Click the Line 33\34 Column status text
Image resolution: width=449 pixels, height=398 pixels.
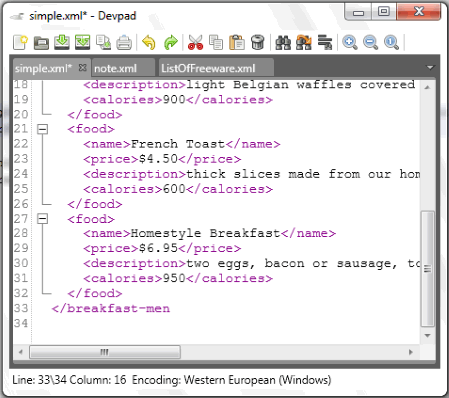69,380
